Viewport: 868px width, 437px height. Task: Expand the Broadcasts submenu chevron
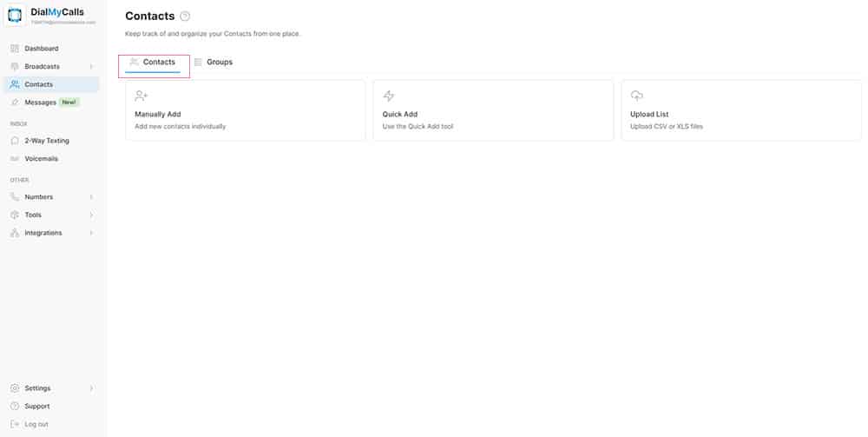tap(91, 67)
